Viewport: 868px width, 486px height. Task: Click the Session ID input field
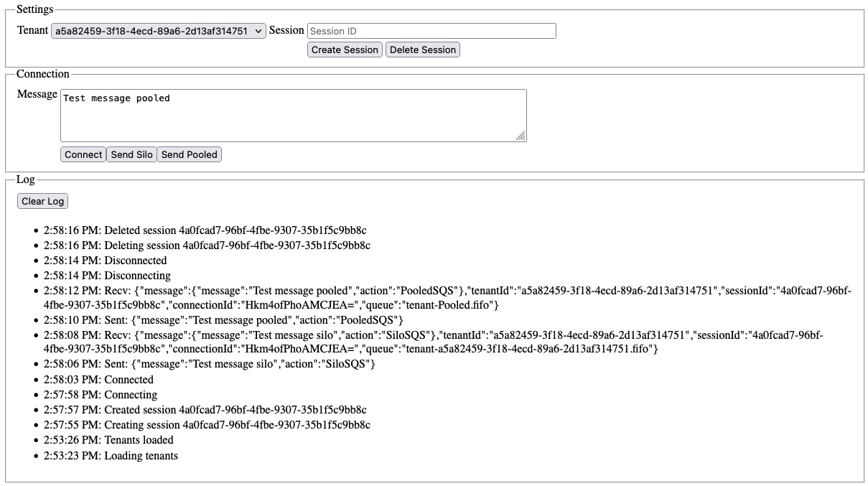click(431, 31)
